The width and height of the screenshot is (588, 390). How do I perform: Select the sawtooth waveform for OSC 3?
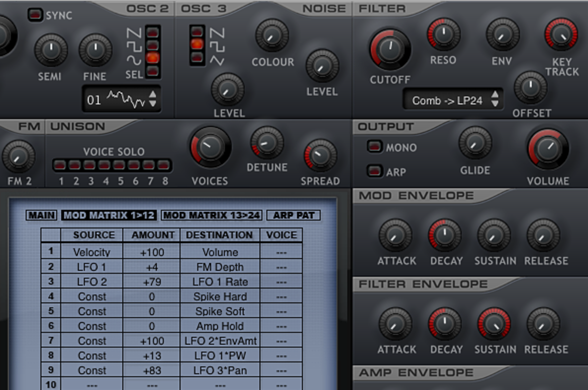pos(197,32)
